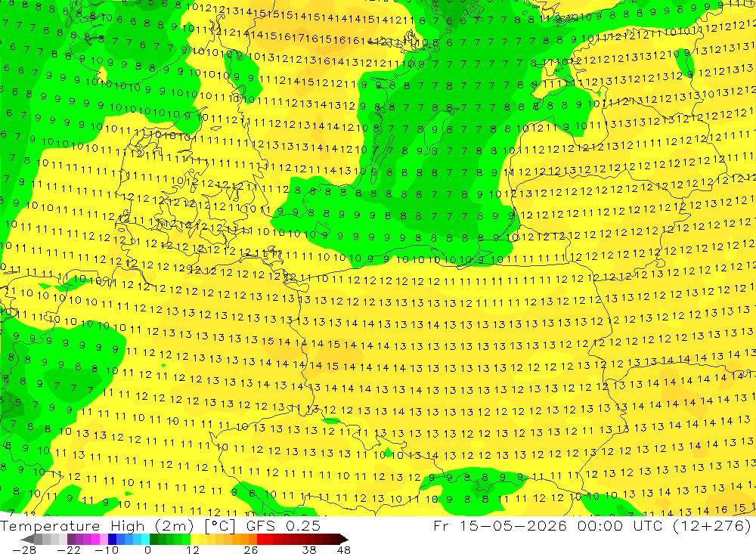The height and width of the screenshot is (554, 756).
Task: Click the '00:00 UTC' time label
Action: coord(620,525)
